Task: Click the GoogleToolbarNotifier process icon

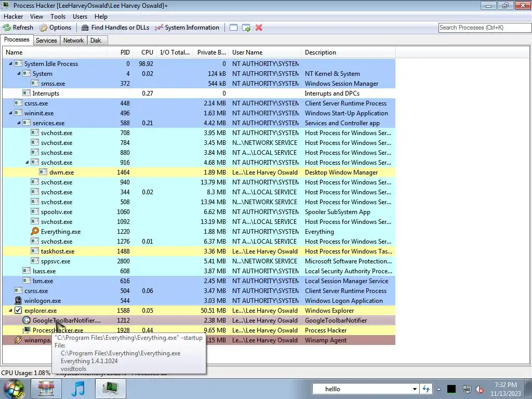Action: 26,320
